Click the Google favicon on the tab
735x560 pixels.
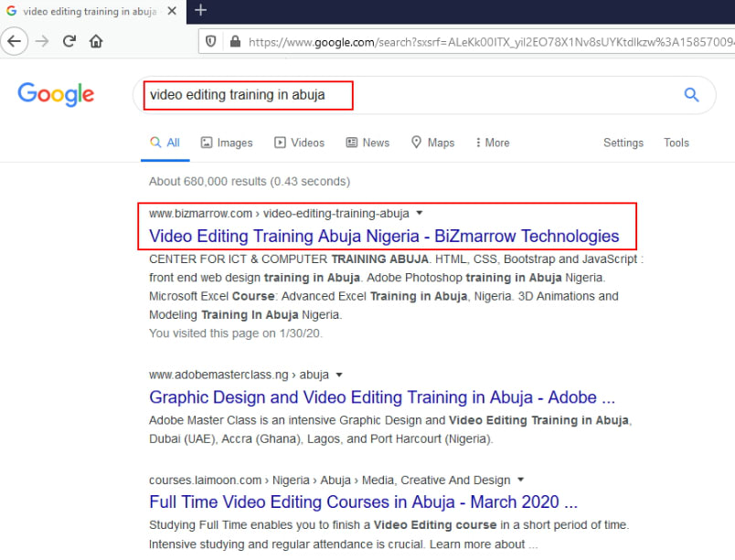11,11
